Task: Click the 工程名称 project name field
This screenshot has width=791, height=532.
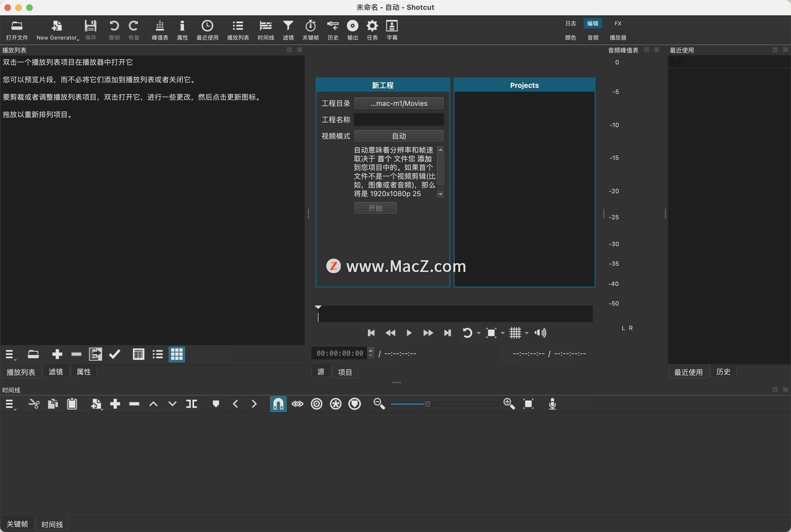Action: click(x=399, y=120)
